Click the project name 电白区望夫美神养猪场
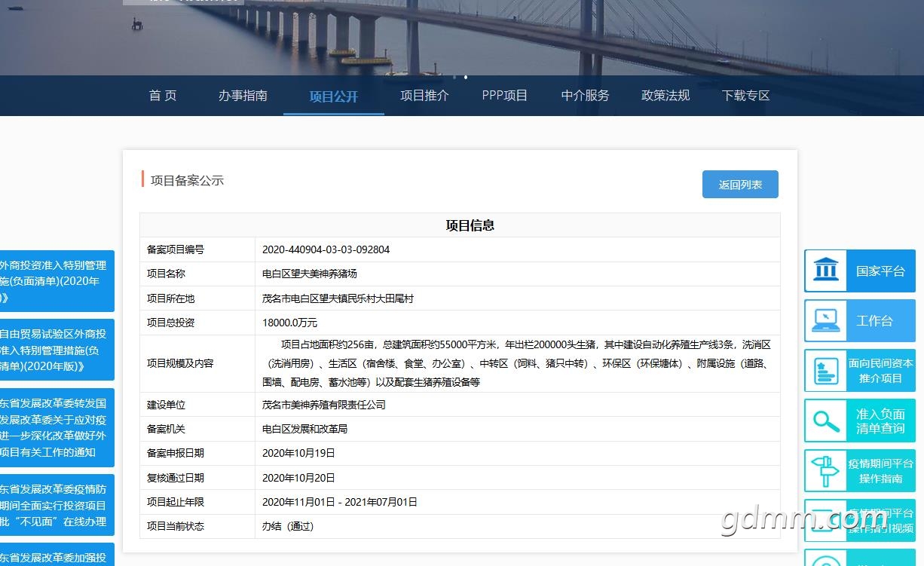Image resolution: width=924 pixels, height=566 pixels. pyautogui.click(x=310, y=274)
